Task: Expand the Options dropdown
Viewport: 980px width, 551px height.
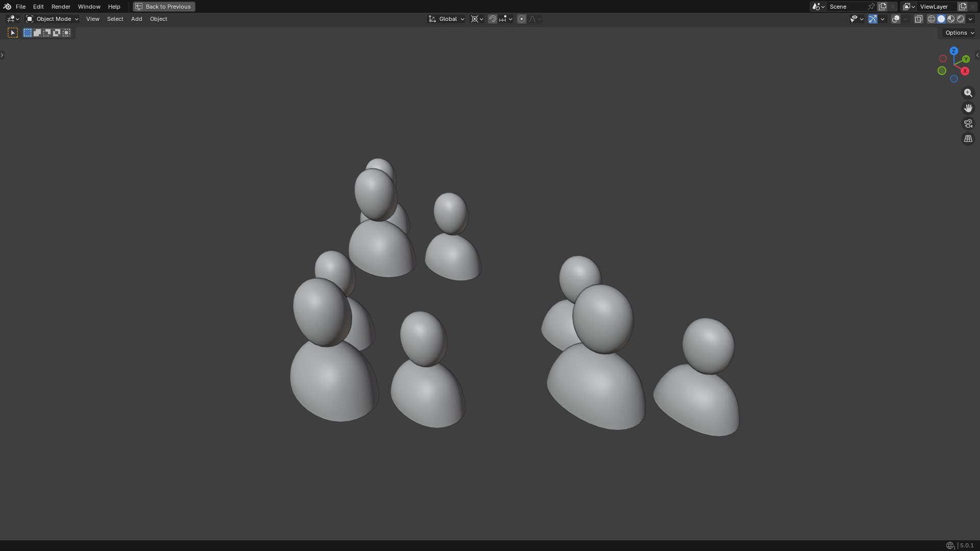Action: (960, 33)
